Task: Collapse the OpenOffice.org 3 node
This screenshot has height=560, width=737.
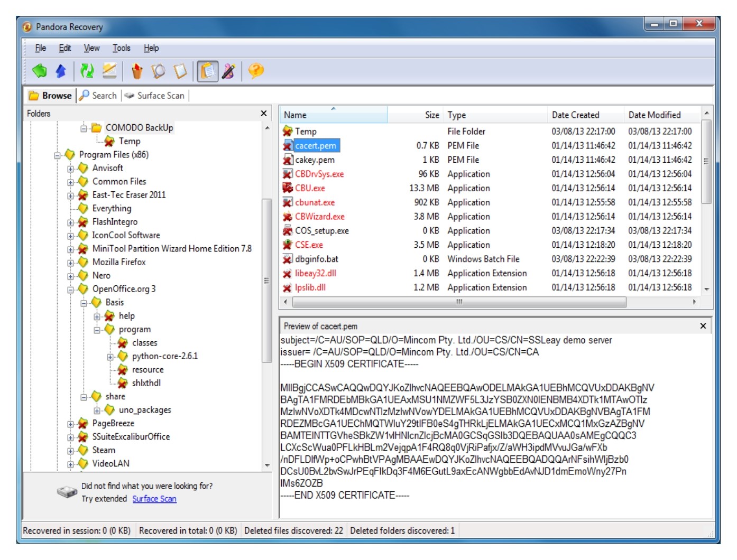Action: pyautogui.click(x=70, y=290)
